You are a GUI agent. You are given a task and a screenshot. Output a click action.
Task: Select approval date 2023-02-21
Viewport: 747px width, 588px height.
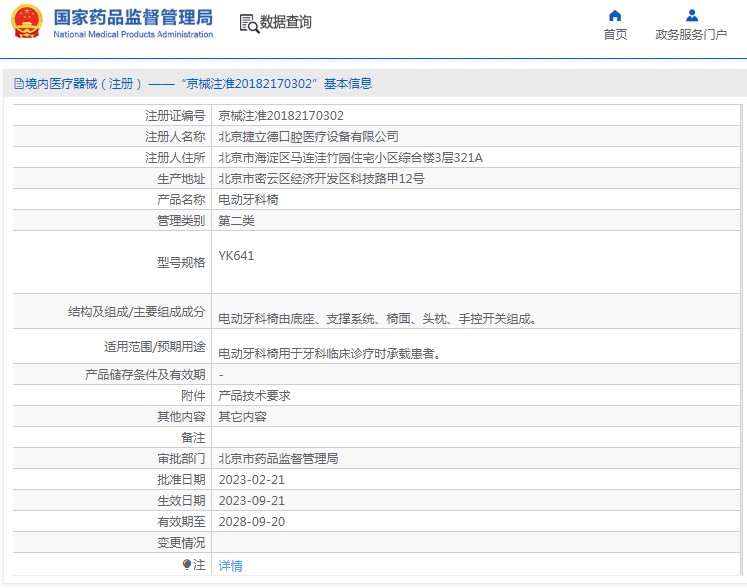(252, 480)
